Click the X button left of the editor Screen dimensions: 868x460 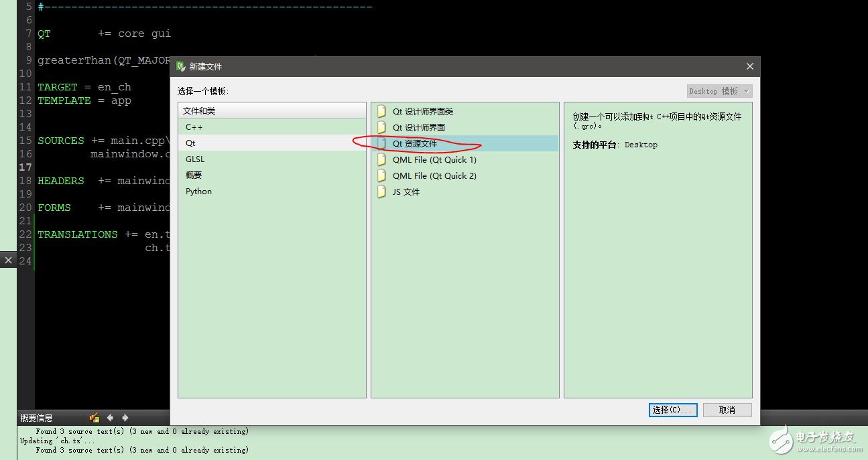[x=8, y=260]
